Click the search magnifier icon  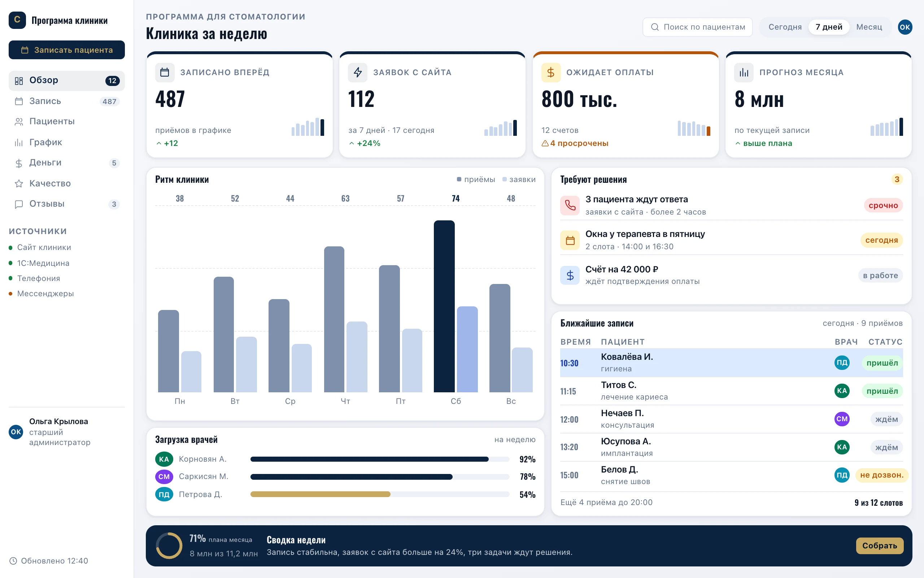[655, 27]
